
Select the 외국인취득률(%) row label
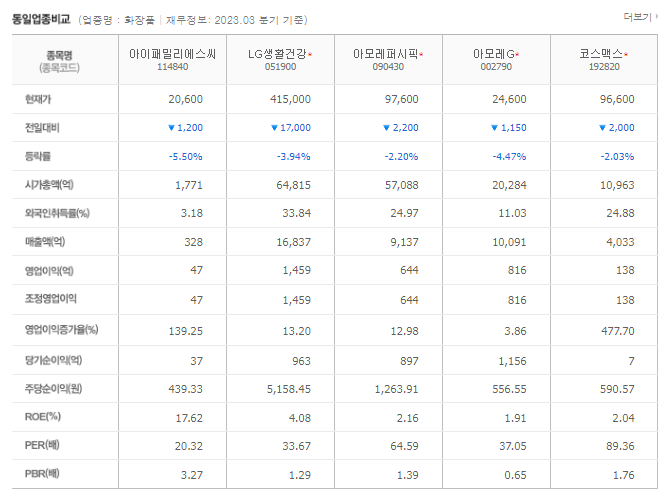coord(57,213)
